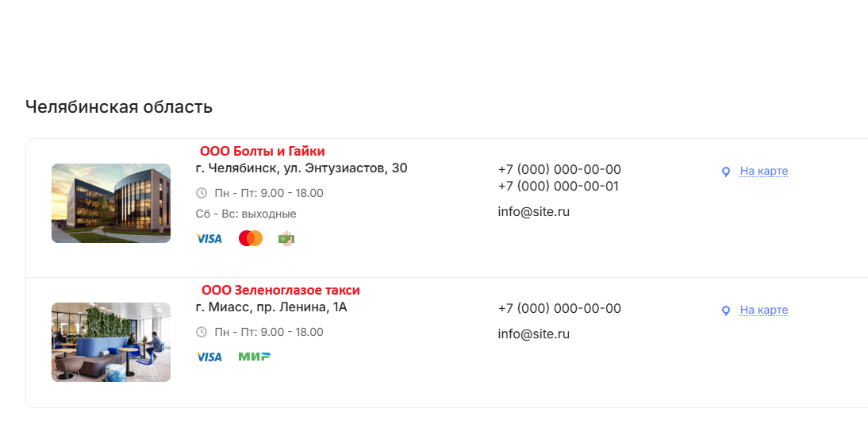Click info@site.ru email of Миасс office
The image size is (868, 432).
click(534, 334)
